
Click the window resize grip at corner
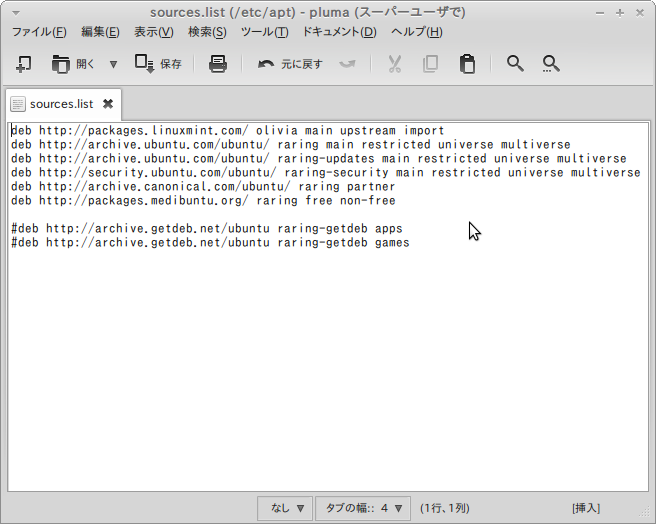pyautogui.click(x=645, y=513)
